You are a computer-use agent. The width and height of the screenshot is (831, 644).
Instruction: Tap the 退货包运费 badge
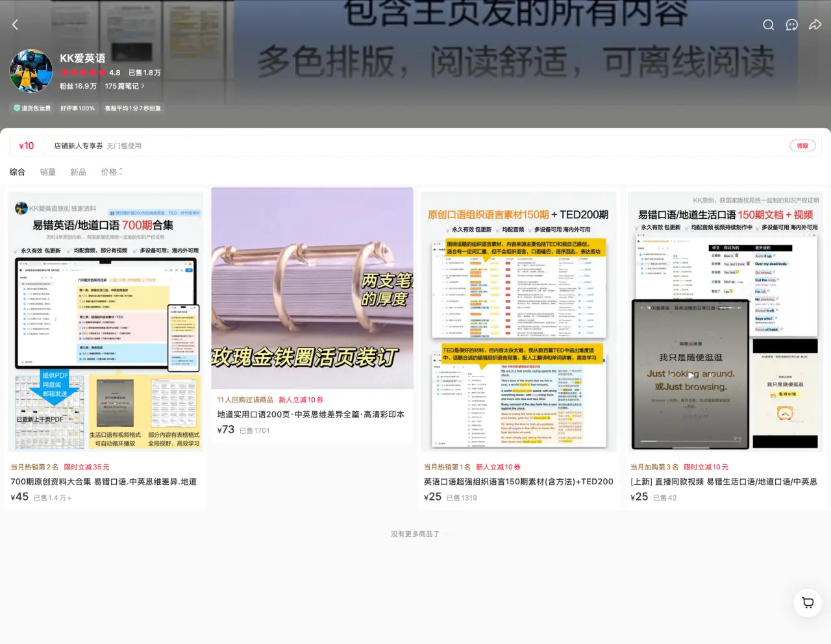coord(32,108)
